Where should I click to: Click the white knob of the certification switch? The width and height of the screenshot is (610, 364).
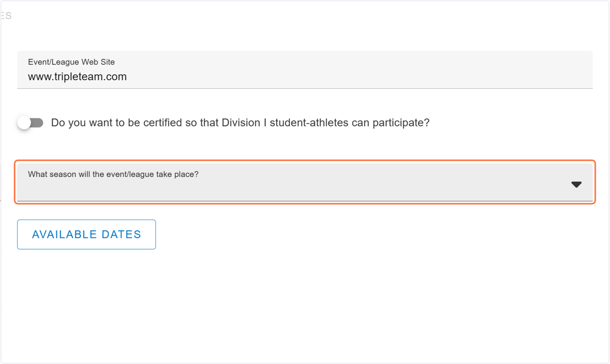click(24, 123)
